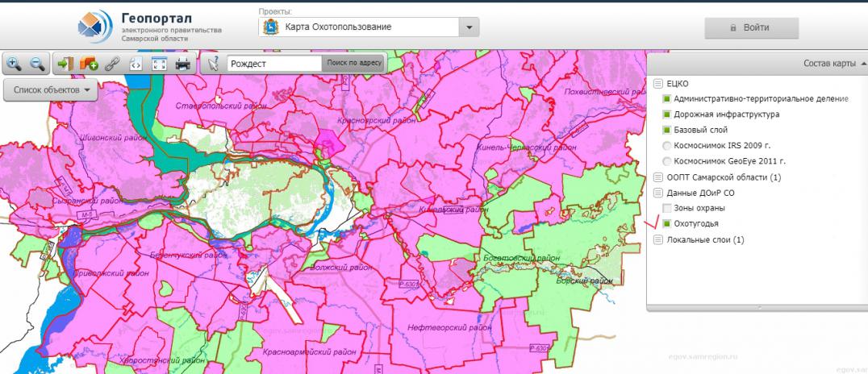The image size is (868, 374).
Task: Toggle the fullscreen map view icon
Action: (x=159, y=63)
